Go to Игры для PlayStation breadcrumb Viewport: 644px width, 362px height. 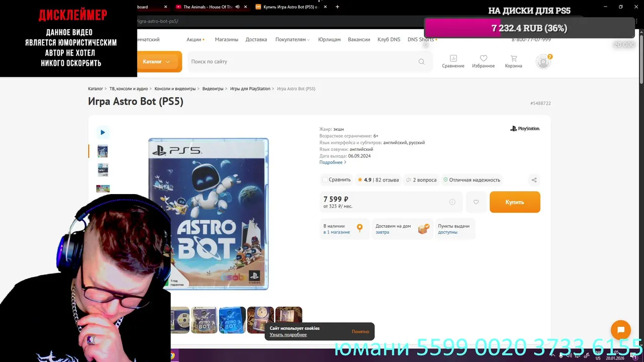click(250, 89)
